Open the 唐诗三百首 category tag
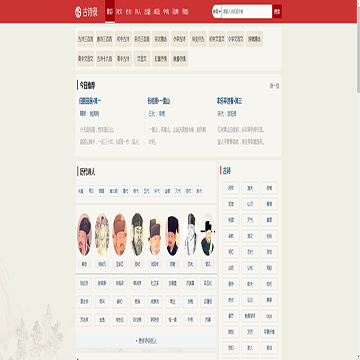360x360 pixels. pyautogui.click(x=104, y=39)
